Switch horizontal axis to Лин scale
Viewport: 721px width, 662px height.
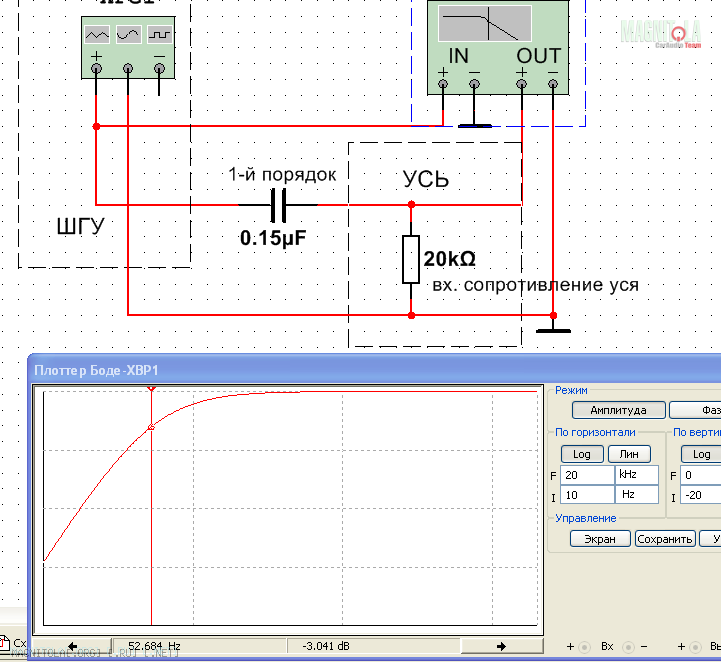[x=629, y=454]
